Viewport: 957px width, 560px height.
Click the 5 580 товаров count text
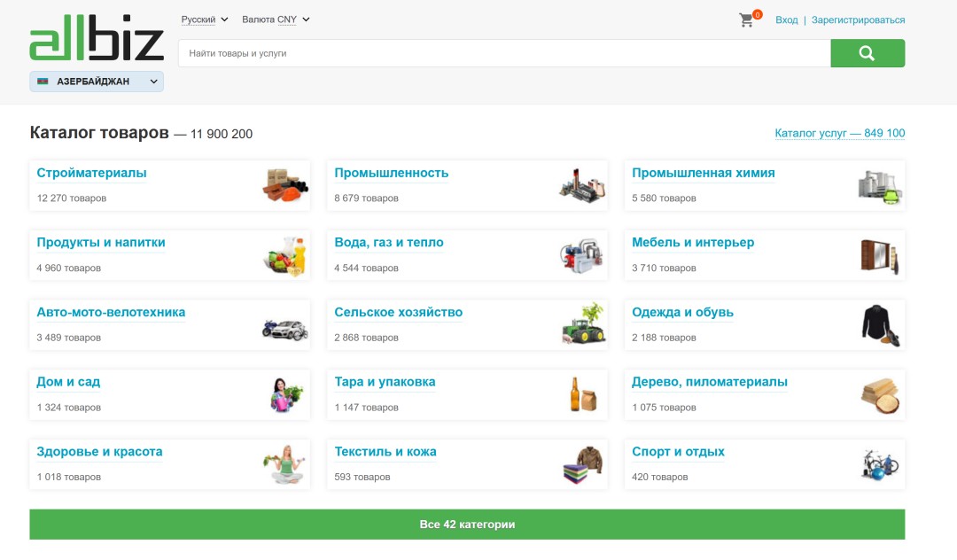coord(664,198)
